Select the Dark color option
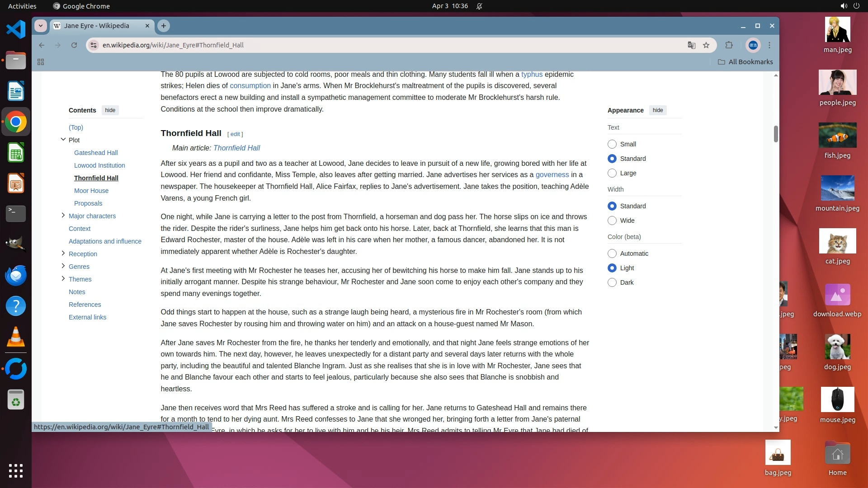The image size is (868, 488). 612,282
